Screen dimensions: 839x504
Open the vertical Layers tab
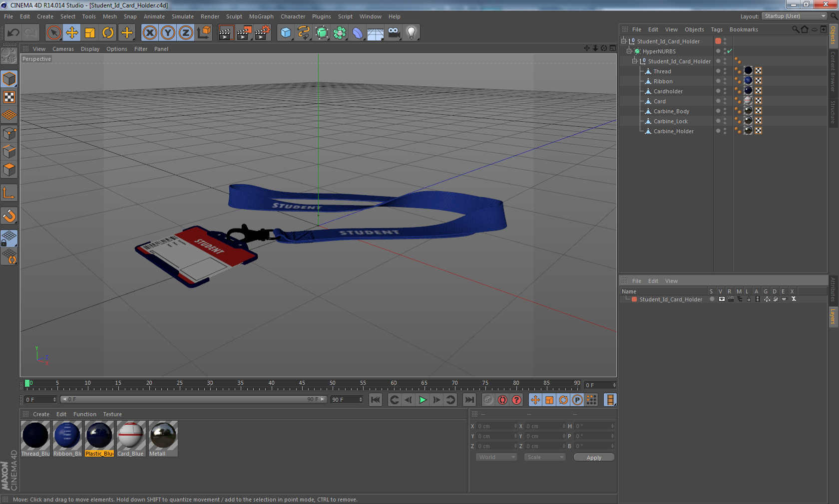(x=833, y=316)
